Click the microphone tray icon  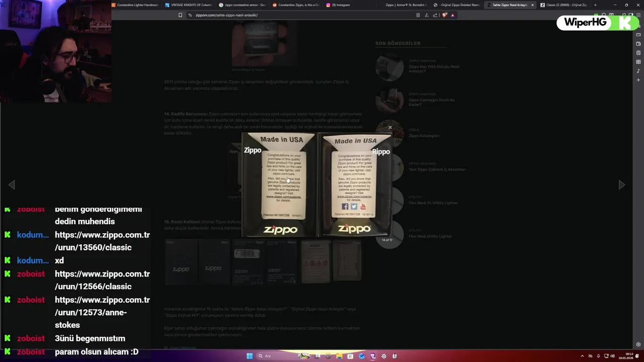click(598, 356)
